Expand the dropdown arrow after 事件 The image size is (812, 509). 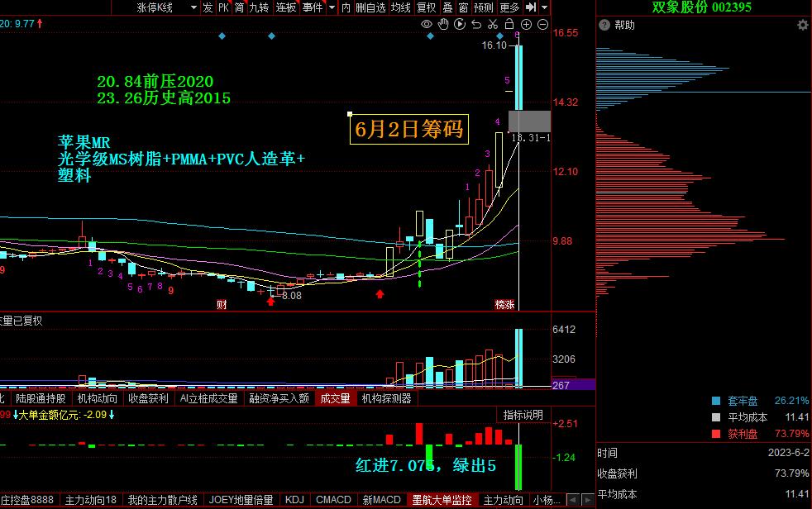tap(332, 7)
